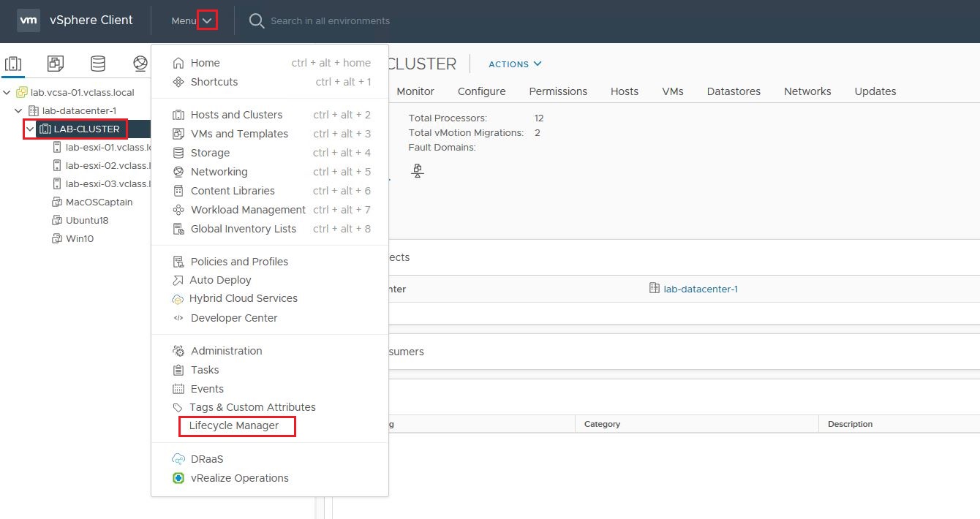Switch to Storage inventory view icon
This screenshot has width=980, height=519.
tap(98, 64)
